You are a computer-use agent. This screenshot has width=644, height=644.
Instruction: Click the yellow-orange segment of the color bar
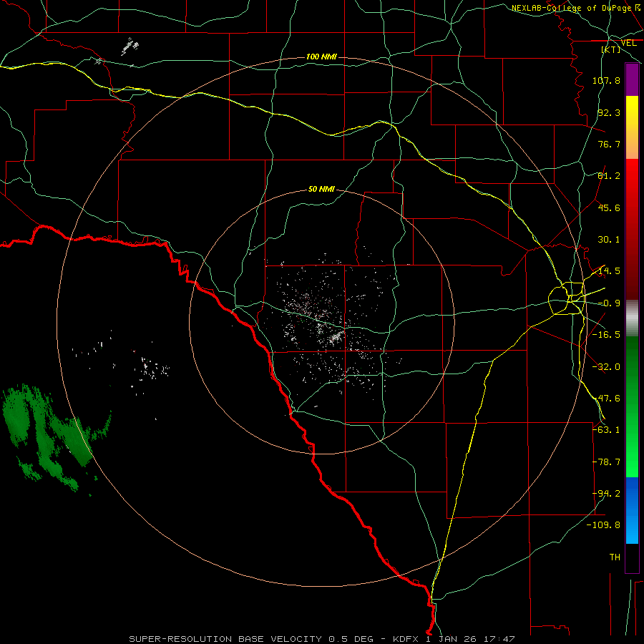pyautogui.click(x=632, y=127)
